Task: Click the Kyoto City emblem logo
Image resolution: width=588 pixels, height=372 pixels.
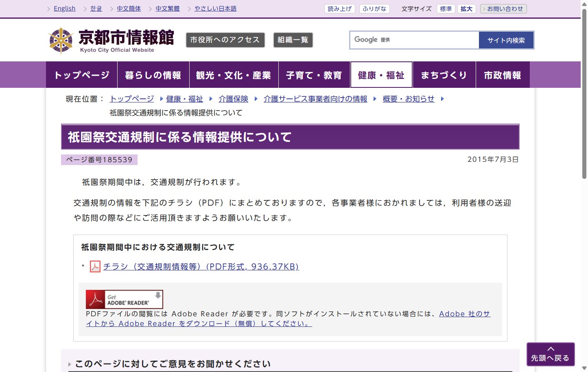Action: (61, 41)
